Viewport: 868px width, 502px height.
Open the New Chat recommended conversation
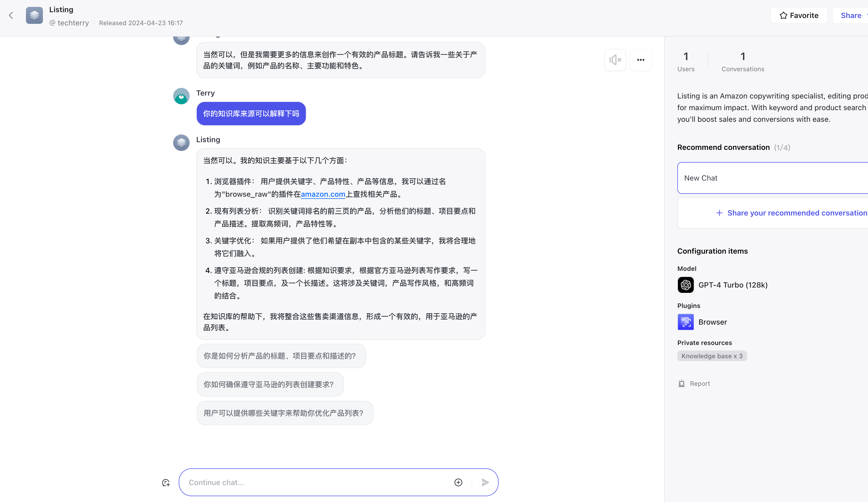pos(773,178)
